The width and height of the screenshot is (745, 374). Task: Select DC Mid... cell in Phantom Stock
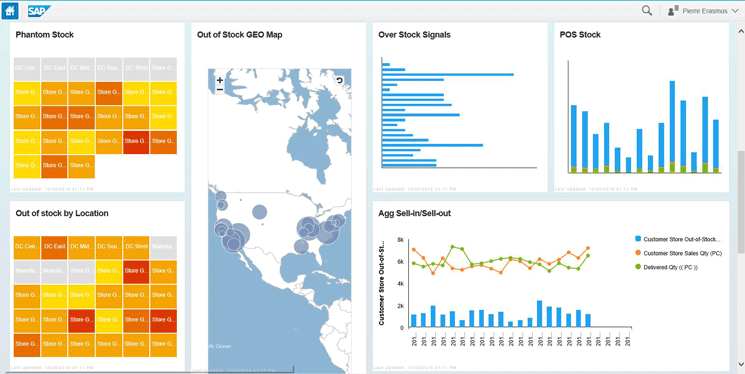(x=81, y=69)
